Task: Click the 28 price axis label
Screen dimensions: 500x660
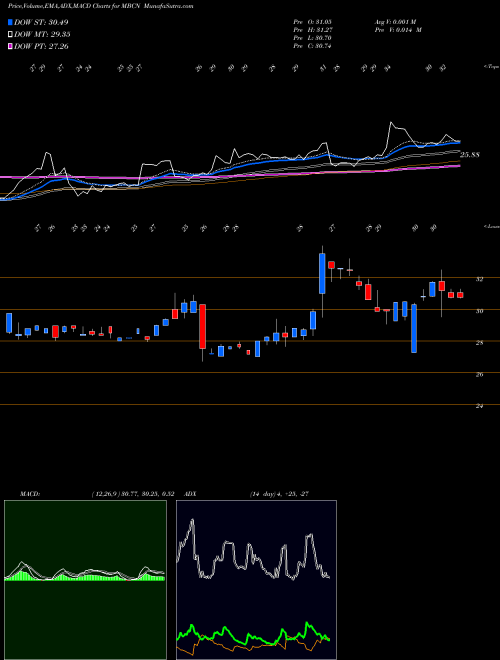Action: [479, 343]
